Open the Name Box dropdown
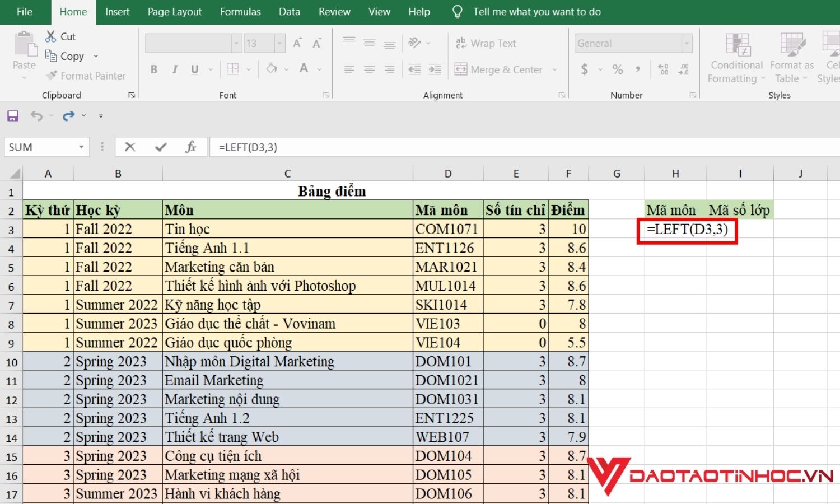The image size is (840, 504). pyautogui.click(x=80, y=147)
